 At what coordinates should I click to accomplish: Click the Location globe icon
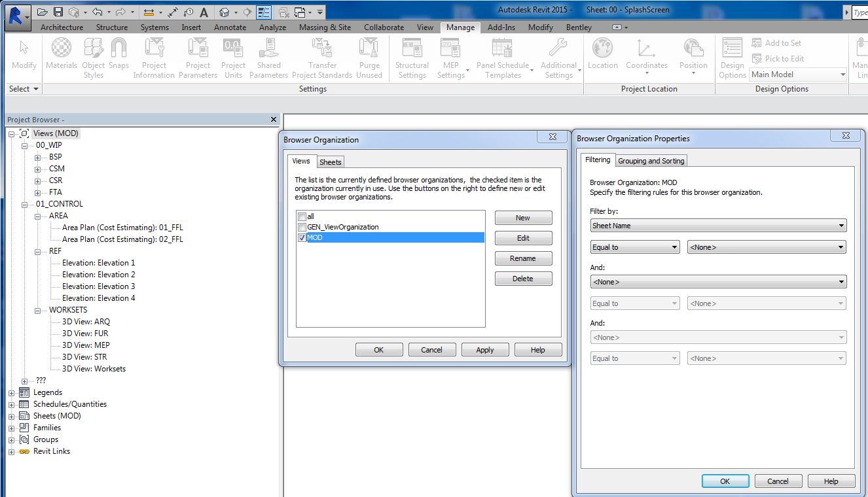(x=602, y=47)
